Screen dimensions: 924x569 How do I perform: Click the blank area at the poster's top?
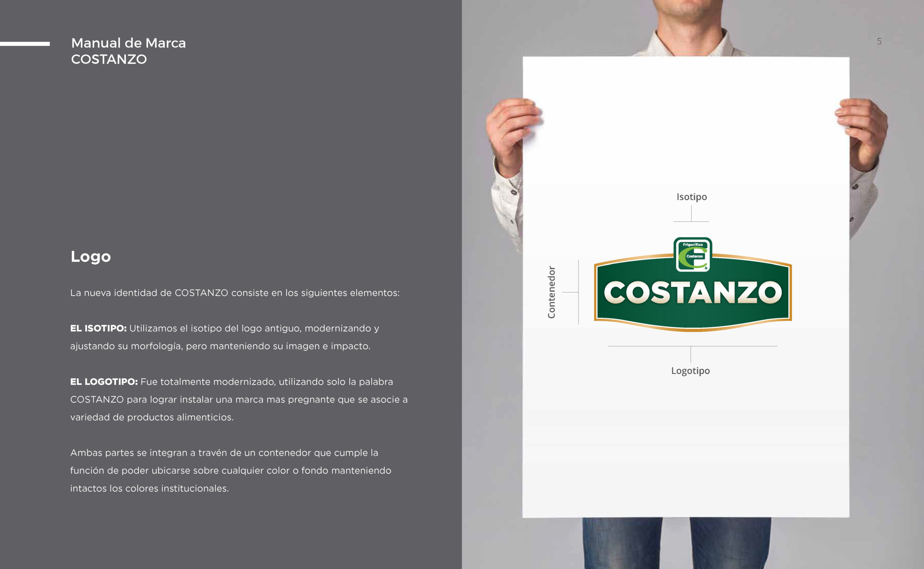685,113
